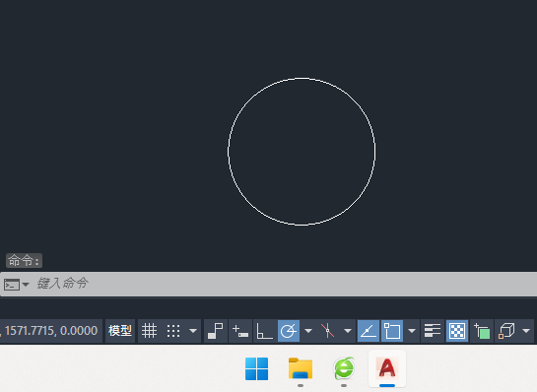Open object snap settings dropdown
This screenshot has height=392, width=537.
[412, 331]
